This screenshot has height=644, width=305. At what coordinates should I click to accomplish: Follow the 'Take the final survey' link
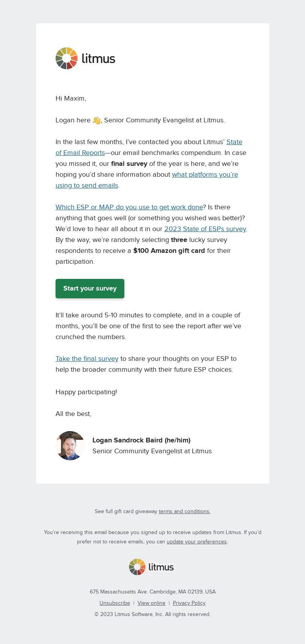coord(87,359)
